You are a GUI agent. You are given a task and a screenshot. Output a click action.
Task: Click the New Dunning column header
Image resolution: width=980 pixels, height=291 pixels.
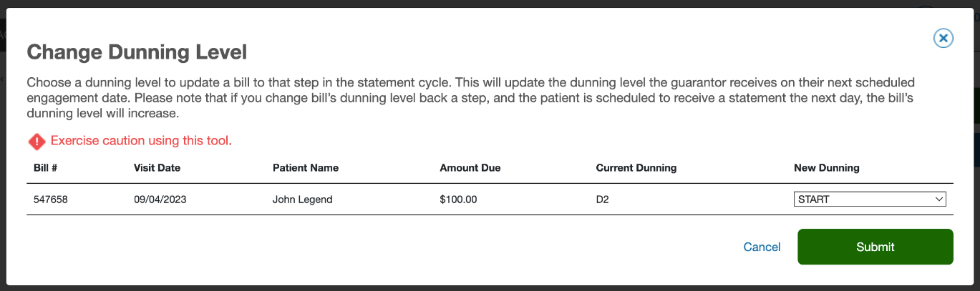click(826, 168)
